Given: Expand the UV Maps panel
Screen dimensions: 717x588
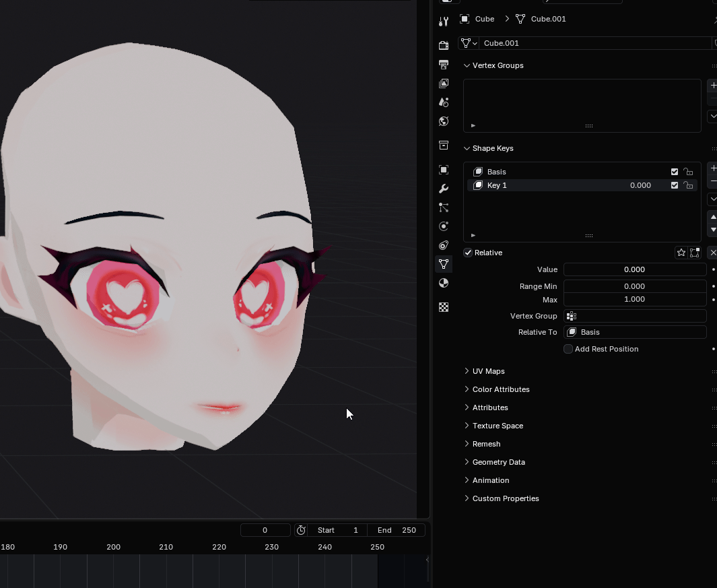Looking at the screenshot, I should [x=488, y=371].
